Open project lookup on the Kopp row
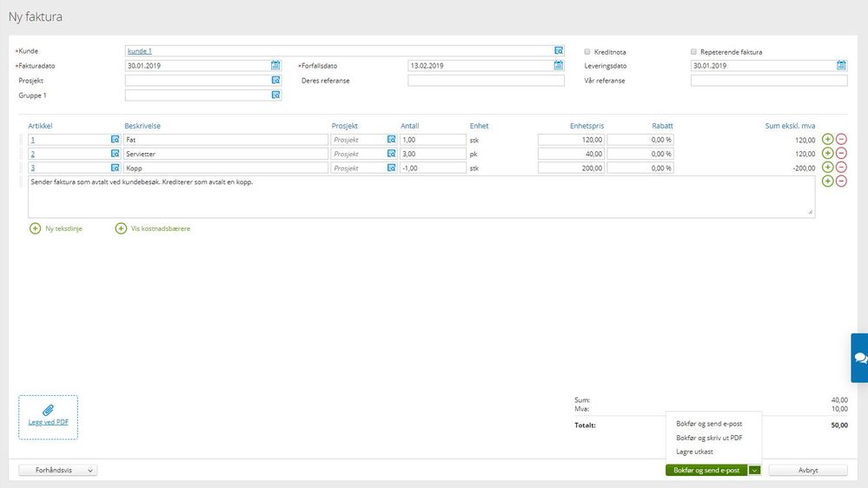Viewport: 868px width, 488px height. (x=391, y=168)
